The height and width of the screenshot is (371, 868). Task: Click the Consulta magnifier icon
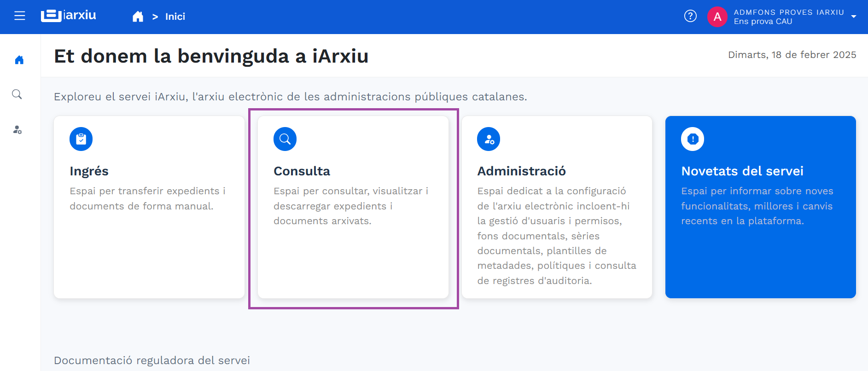coord(285,139)
